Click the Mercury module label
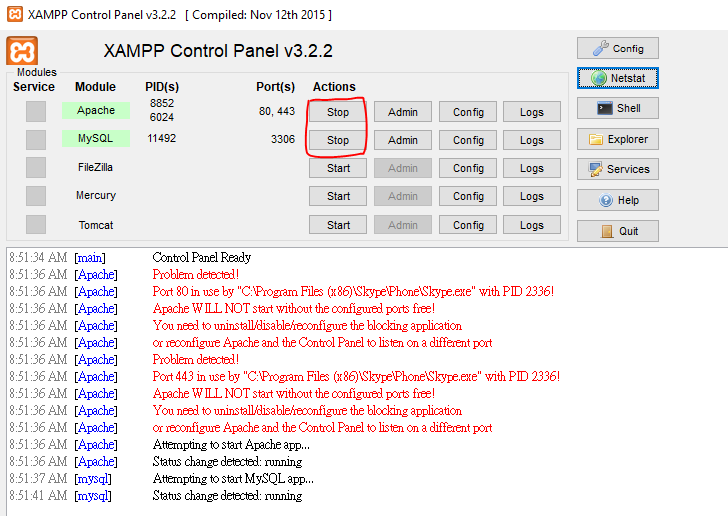728x516 pixels. [x=96, y=196]
